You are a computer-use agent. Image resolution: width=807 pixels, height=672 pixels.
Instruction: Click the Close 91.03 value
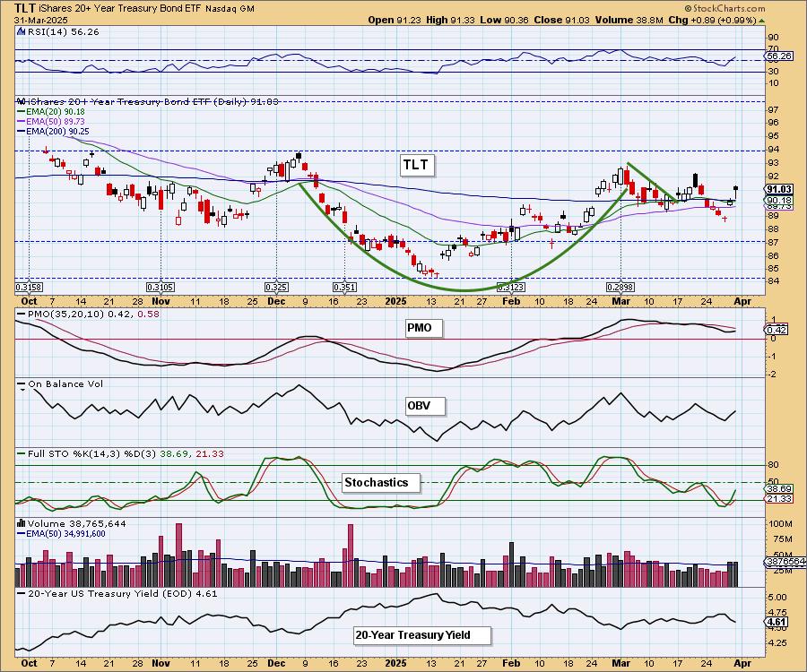(561, 20)
